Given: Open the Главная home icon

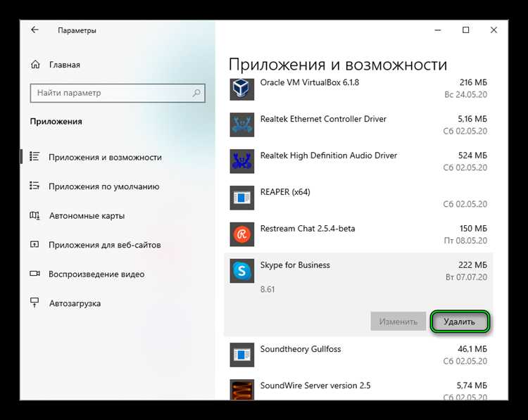Looking at the screenshot, I should pyautogui.click(x=35, y=64).
